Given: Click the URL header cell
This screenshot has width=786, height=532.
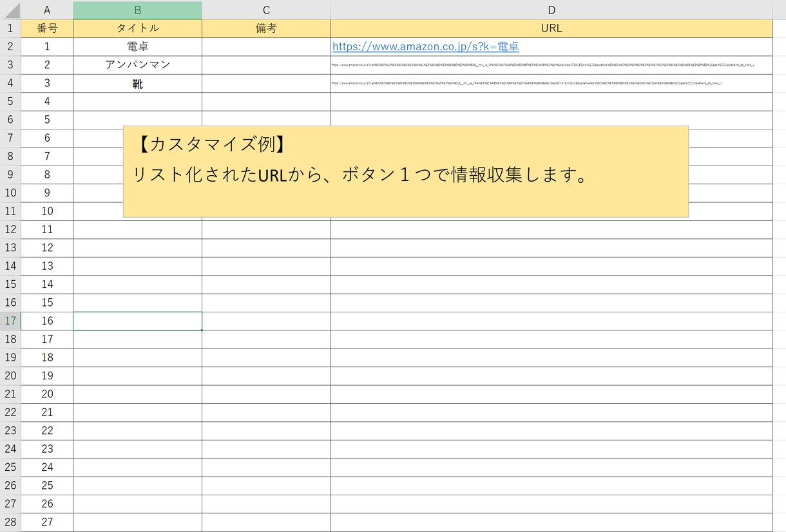Looking at the screenshot, I should (551, 28).
